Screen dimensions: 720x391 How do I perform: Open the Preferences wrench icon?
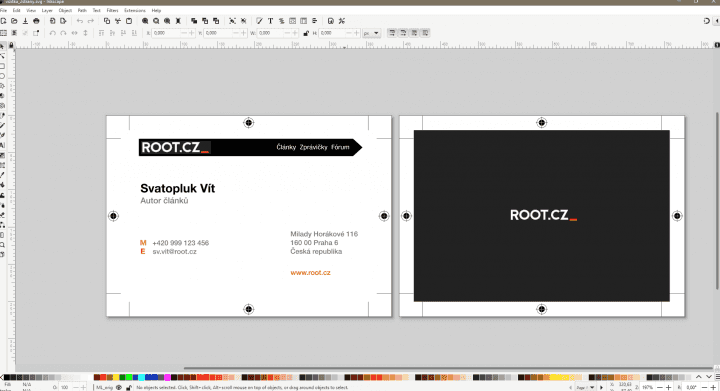342,21
